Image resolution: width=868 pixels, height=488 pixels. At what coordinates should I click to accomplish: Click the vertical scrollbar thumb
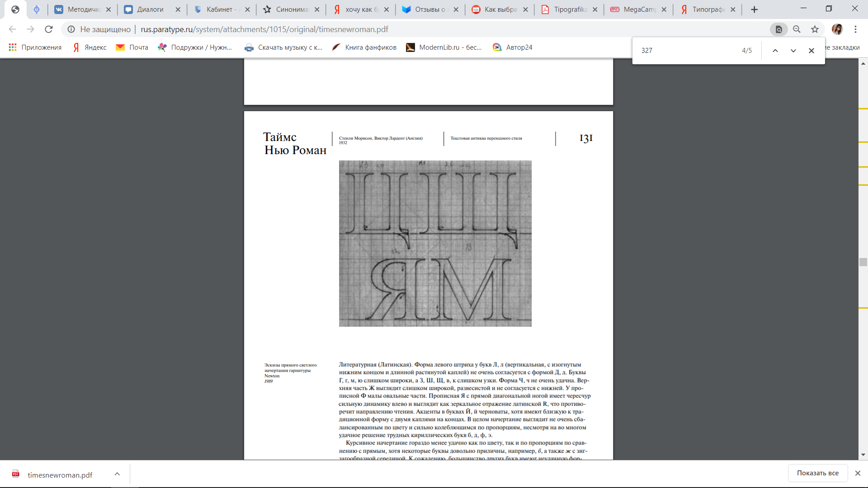[x=863, y=262]
